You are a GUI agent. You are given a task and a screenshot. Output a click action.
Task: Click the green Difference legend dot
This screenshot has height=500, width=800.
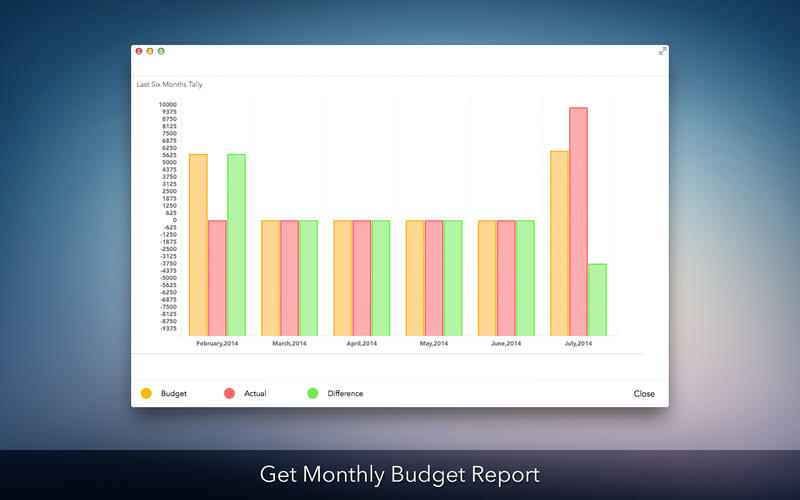(313, 393)
